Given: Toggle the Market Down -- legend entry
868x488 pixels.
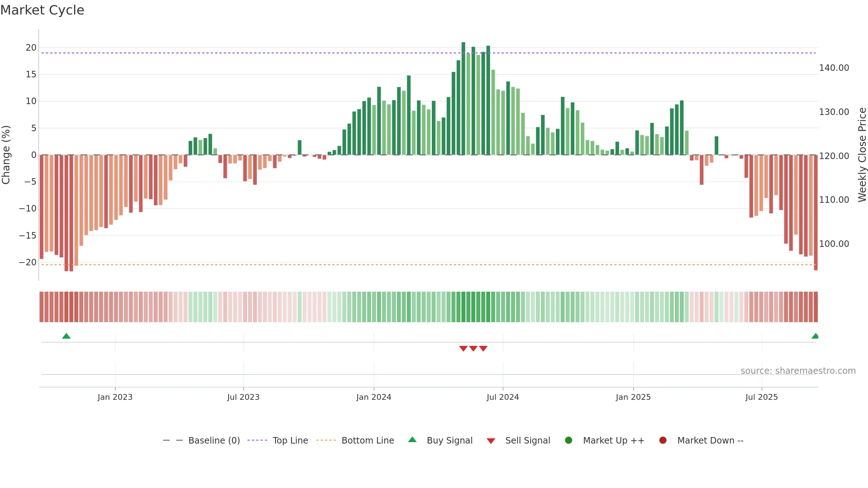Looking at the screenshot, I should pos(701,440).
